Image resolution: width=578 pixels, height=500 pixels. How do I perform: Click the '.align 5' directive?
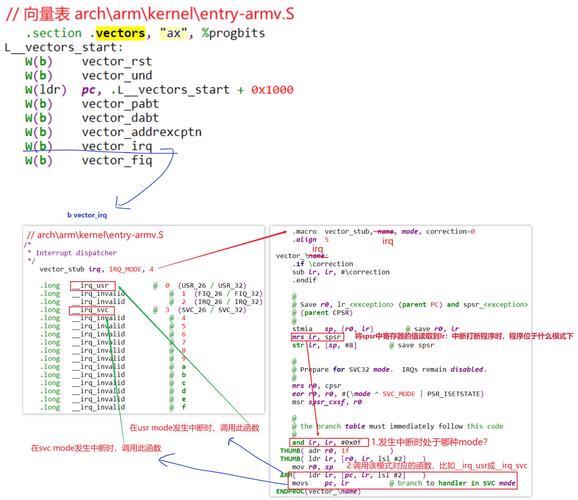pos(310,240)
